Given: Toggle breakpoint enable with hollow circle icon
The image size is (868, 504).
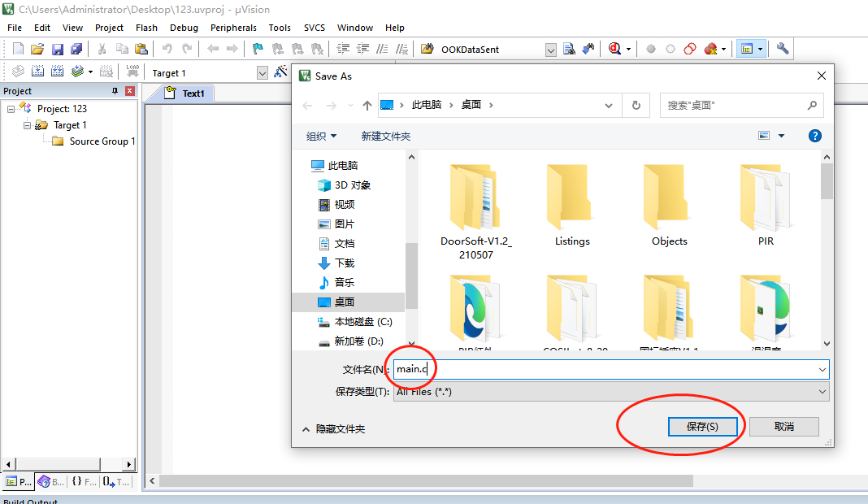Looking at the screenshot, I should [x=670, y=49].
